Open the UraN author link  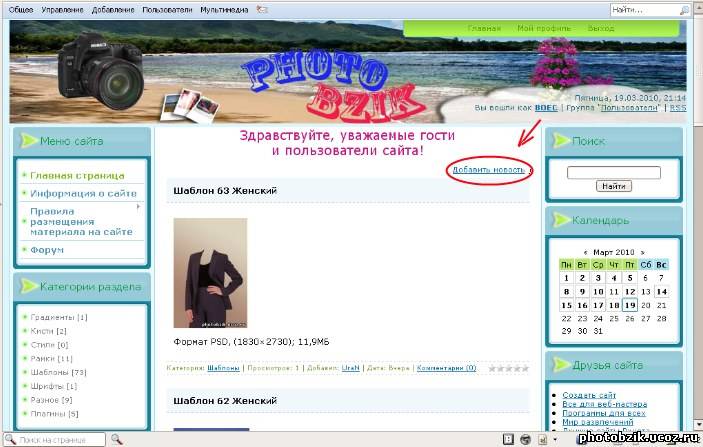(x=351, y=368)
